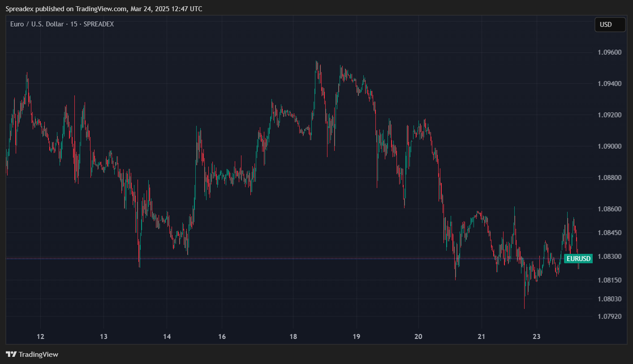The height and width of the screenshot is (364, 633).
Task: Click the 1.08450 price axis label
Action: coord(610,233)
